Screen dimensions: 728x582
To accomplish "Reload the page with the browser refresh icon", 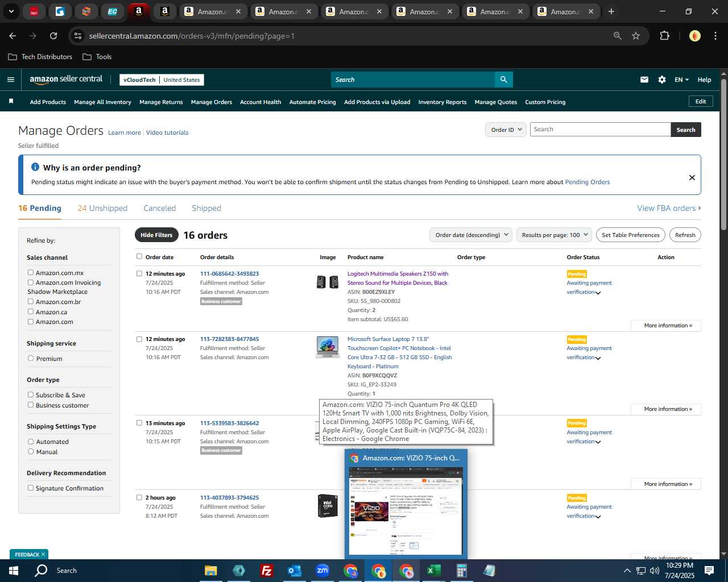I will [53, 36].
